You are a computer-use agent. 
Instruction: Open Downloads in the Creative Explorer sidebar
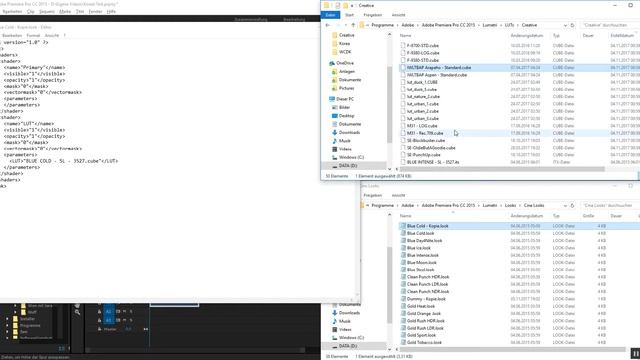(x=349, y=133)
